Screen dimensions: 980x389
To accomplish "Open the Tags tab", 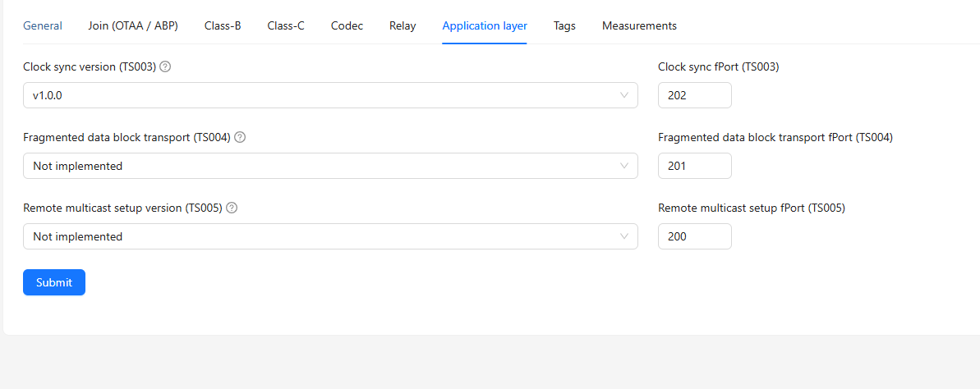I will point(564,25).
